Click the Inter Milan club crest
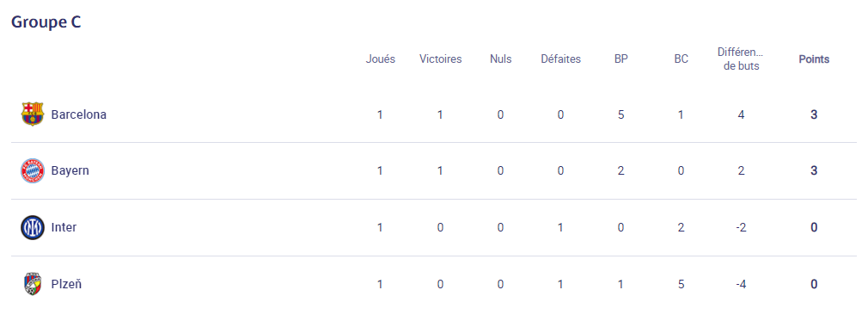The width and height of the screenshot is (868, 321). (x=33, y=227)
